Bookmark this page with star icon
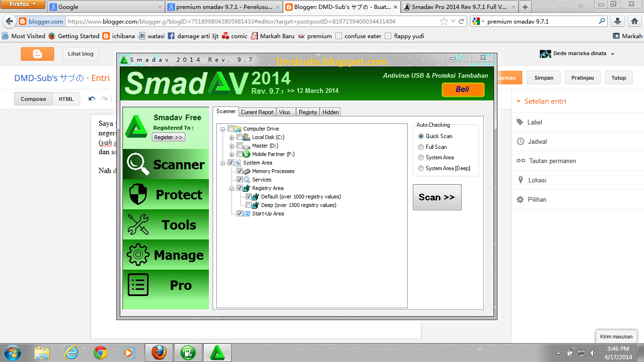The image size is (644, 362). pos(444,21)
